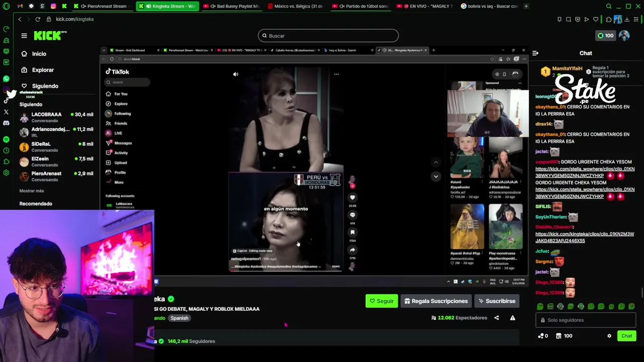
Task: Switch to bolivia vs iaq search tab
Action: [489, 6]
